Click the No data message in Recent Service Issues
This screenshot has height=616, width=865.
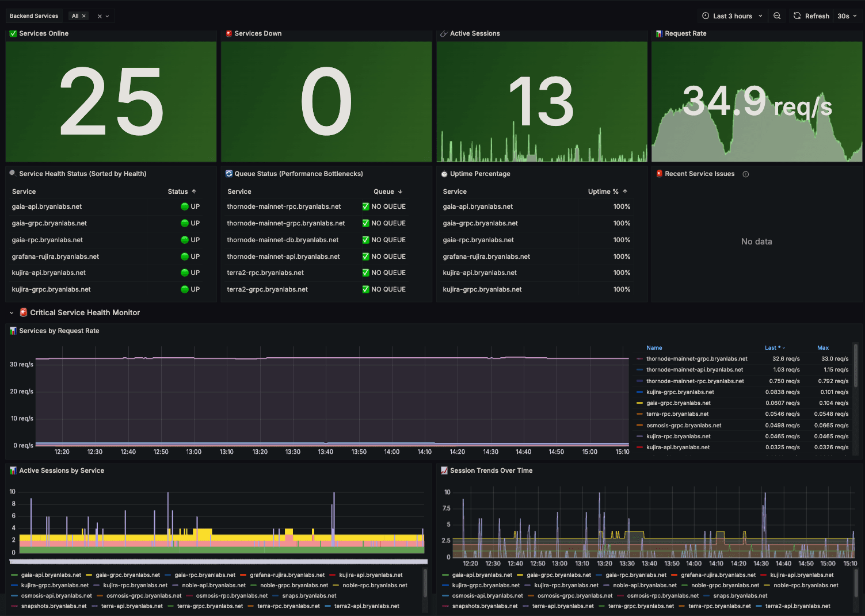click(x=756, y=242)
